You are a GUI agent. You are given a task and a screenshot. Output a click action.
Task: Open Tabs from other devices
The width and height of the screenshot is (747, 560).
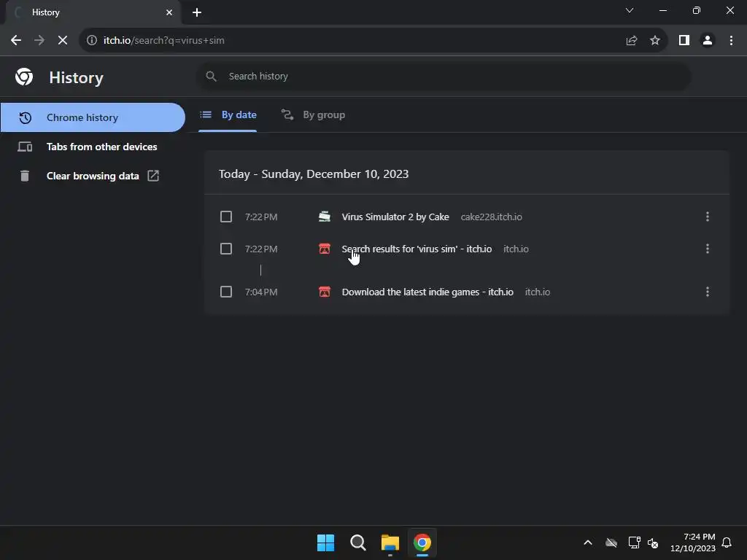(x=93, y=147)
